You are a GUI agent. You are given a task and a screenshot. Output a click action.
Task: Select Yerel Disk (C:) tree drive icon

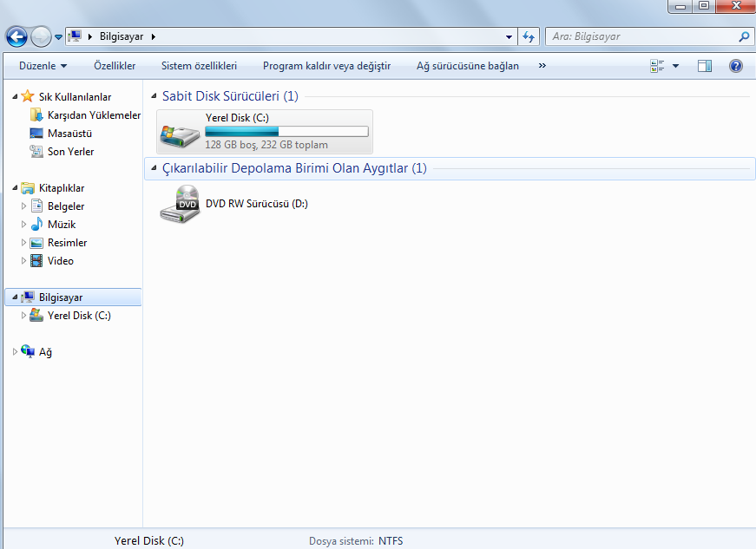coord(36,315)
